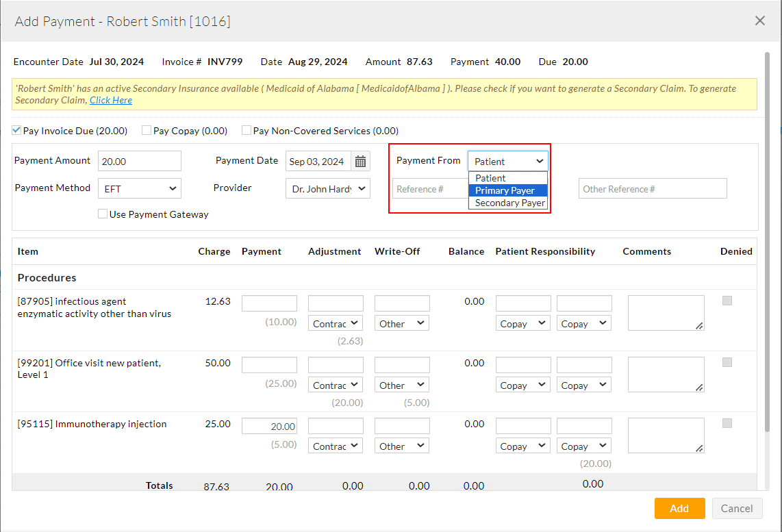This screenshot has width=782, height=532.
Task: Open the calendar picker for Payment Date
Action: click(x=361, y=161)
